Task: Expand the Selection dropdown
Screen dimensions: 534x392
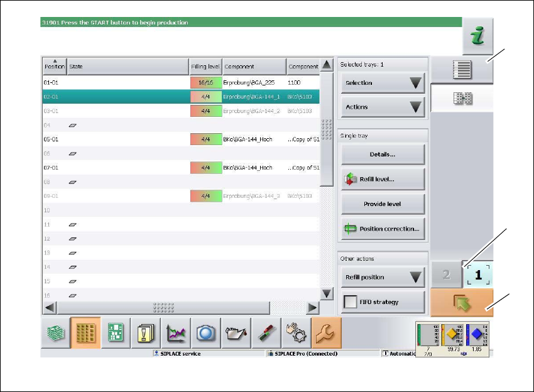Action: (383, 83)
